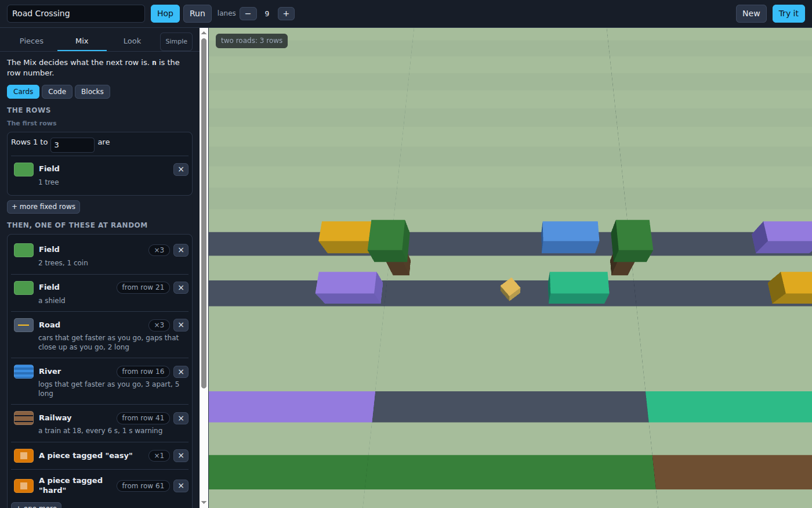Remove the Field card with a shield
Viewport: 812px width, 508px height.
pyautogui.click(x=181, y=288)
